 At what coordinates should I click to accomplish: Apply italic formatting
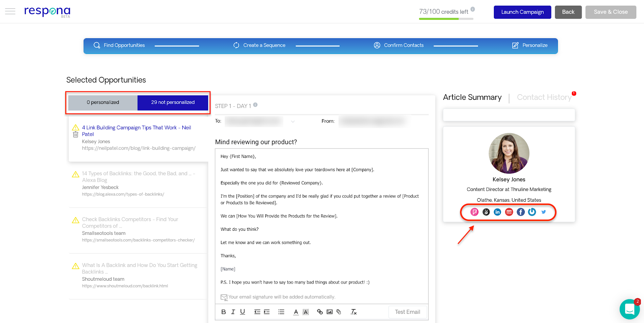click(x=233, y=312)
